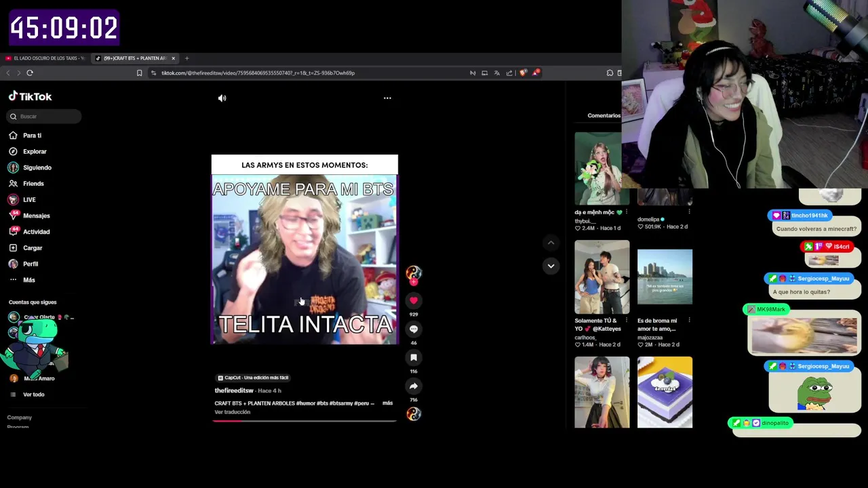Go to Siguiendo in sidebar

click(30, 167)
